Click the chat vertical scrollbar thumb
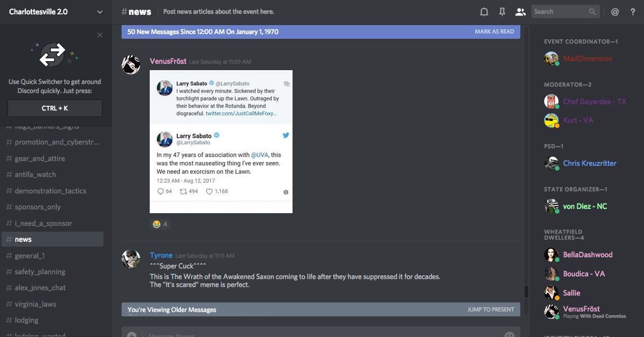Viewport: 644px width, 337px height. 526,291
